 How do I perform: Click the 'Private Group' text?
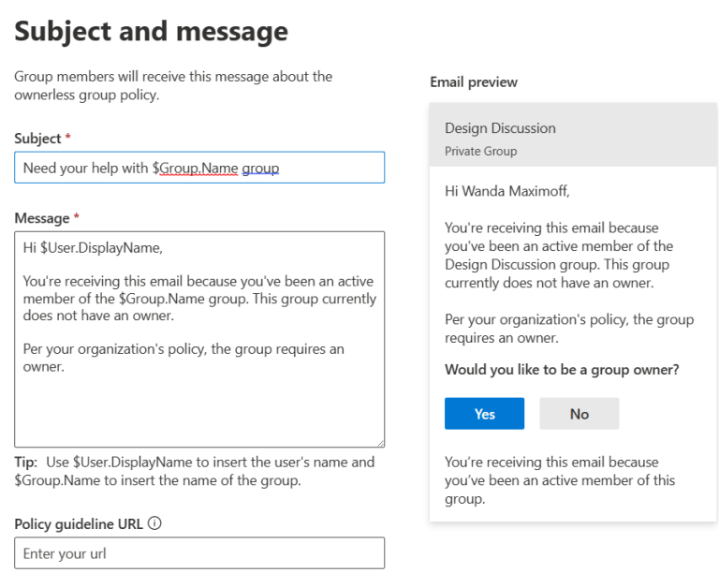coord(480,152)
